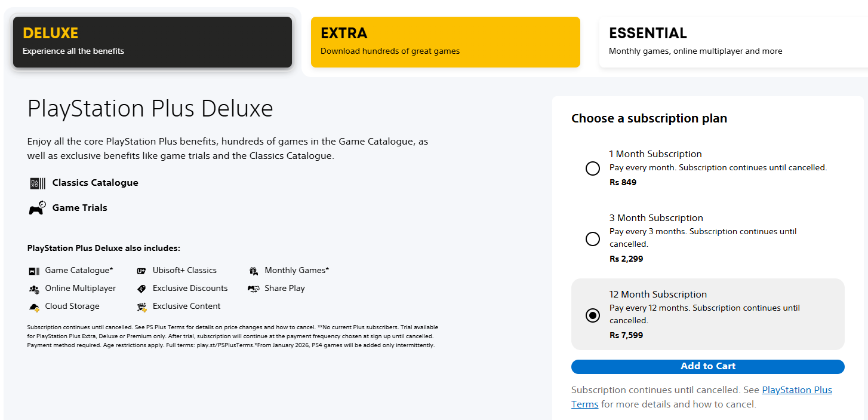Viewport: 868px width, 420px height.
Task: Click the Exclusive Discounts tag icon
Action: (x=141, y=289)
